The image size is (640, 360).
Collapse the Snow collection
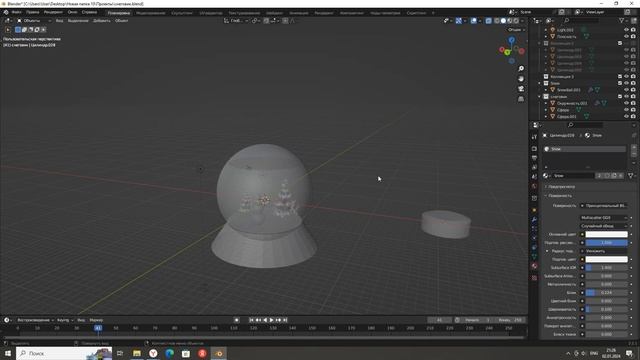coord(540,83)
